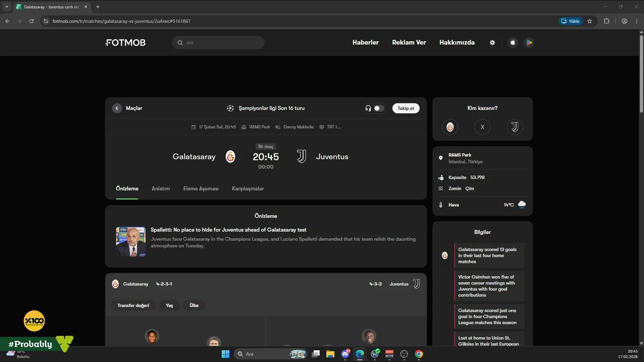
Task: Vote draw X in Kim kazanır poll
Action: click(x=482, y=127)
